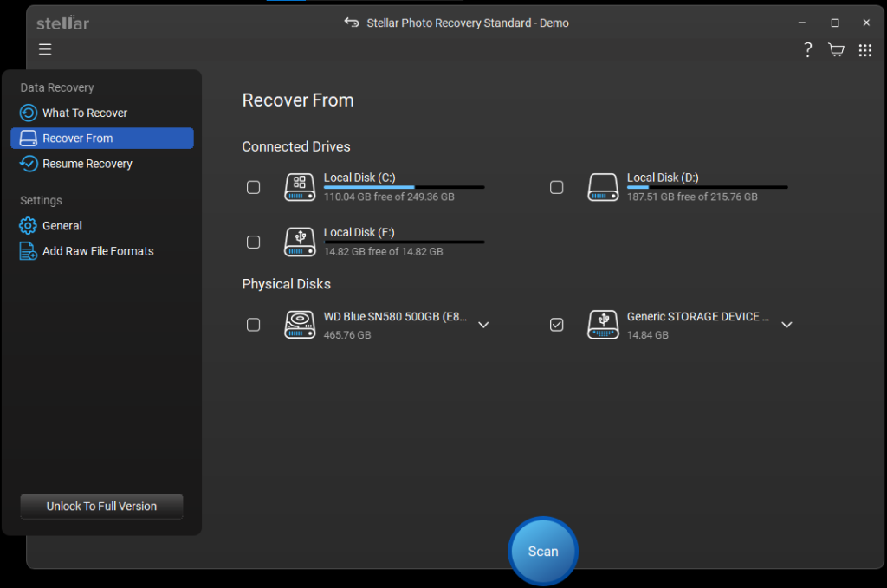The width and height of the screenshot is (887, 588).
Task: Click Local Disk (F:) usage bar
Action: pyautogui.click(x=404, y=242)
